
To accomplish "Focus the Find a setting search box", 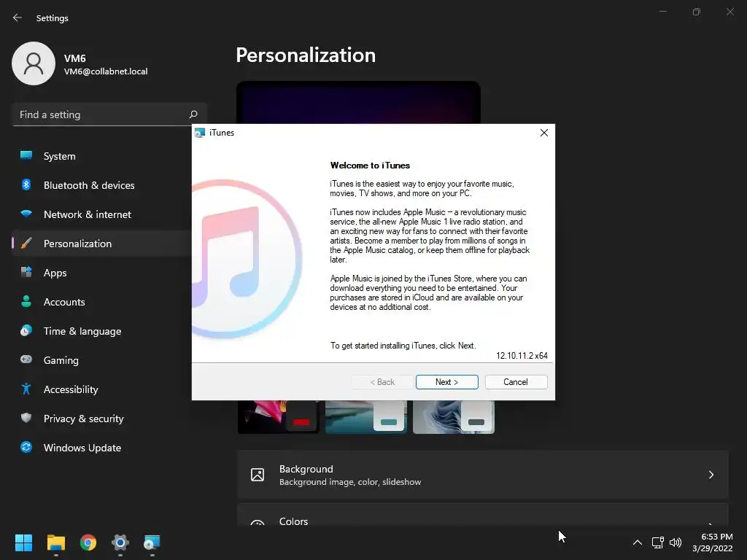I will 109,114.
